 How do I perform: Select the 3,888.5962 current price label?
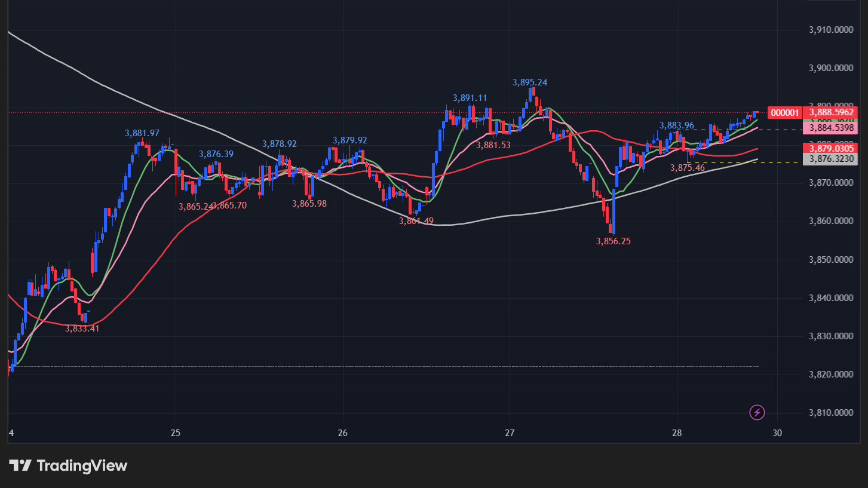click(832, 112)
